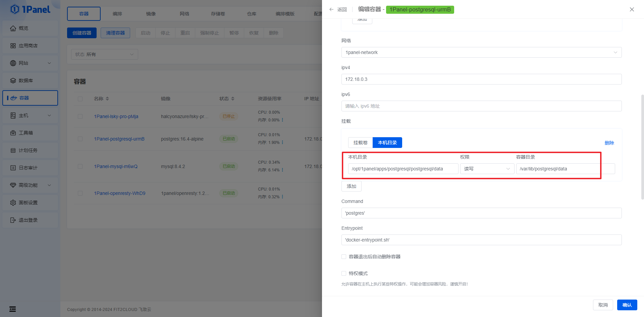This screenshot has width=644, height=317.
Task: Click the 主机 server icon
Action: [x=13, y=115]
